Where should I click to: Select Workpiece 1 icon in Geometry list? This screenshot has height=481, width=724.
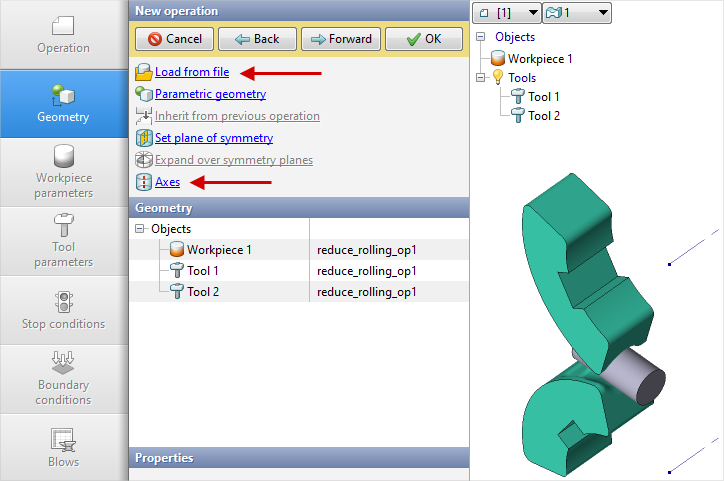176,249
